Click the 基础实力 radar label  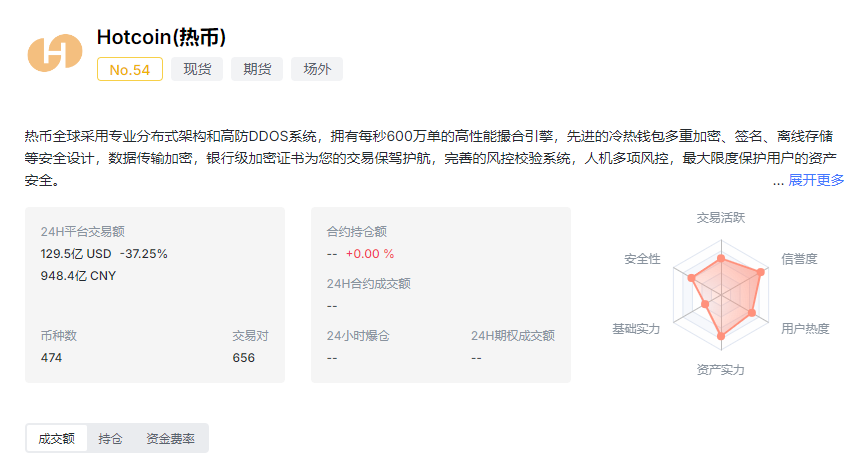[x=636, y=328]
